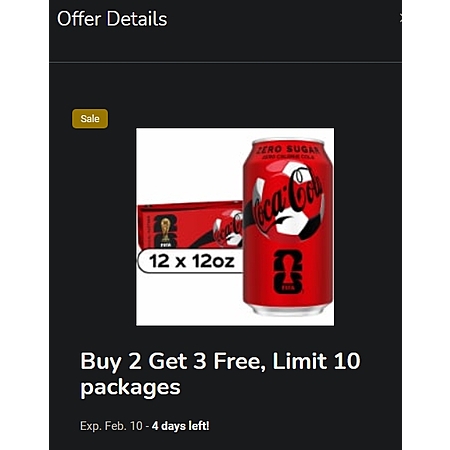Click the red 12-pack box in the image

[x=190, y=225]
